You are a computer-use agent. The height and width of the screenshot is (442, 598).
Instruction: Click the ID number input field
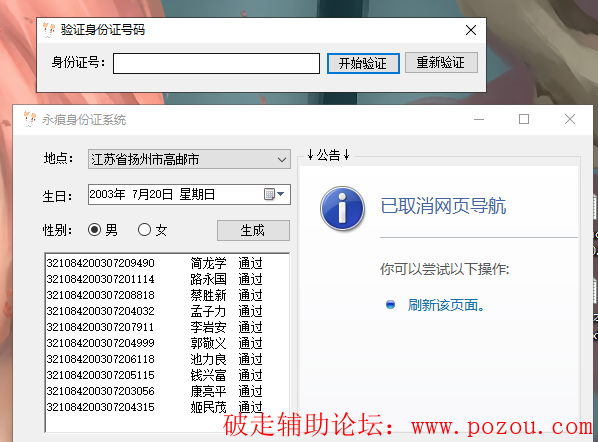216,63
